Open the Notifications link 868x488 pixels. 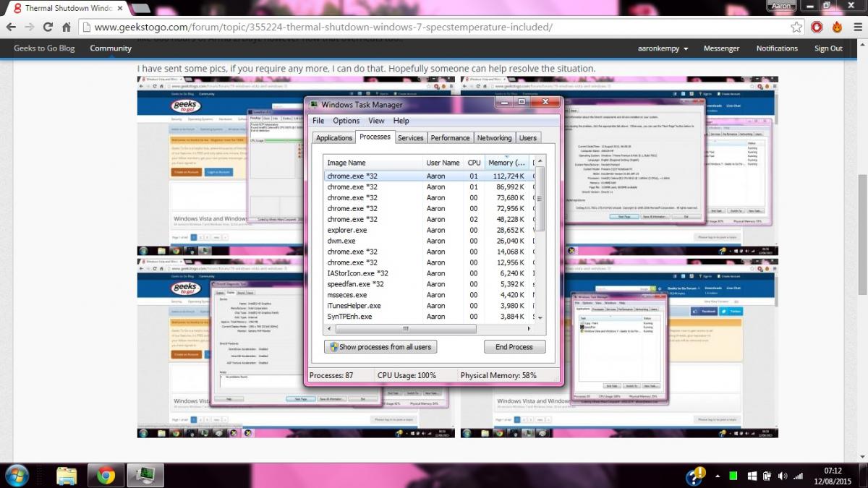(777, 48)
